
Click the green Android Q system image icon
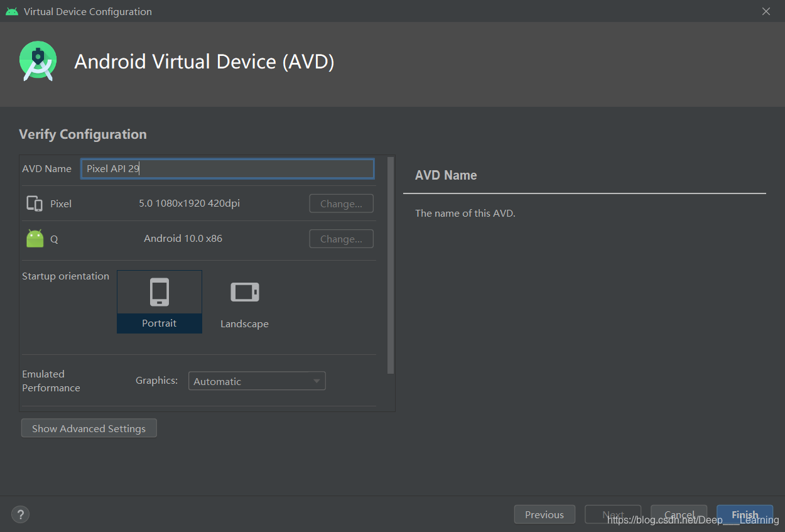[35, 238]
